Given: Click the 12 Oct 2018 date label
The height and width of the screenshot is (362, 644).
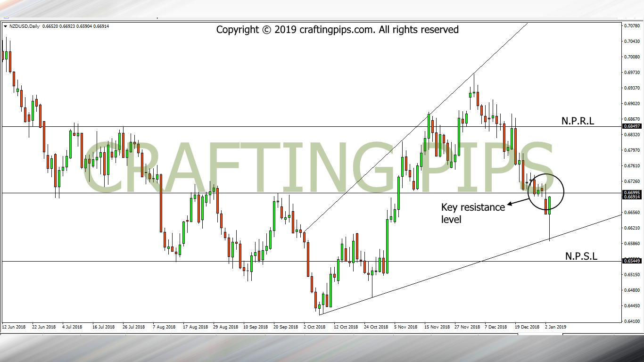Looking at the screenshot, I should coord(346,326).
